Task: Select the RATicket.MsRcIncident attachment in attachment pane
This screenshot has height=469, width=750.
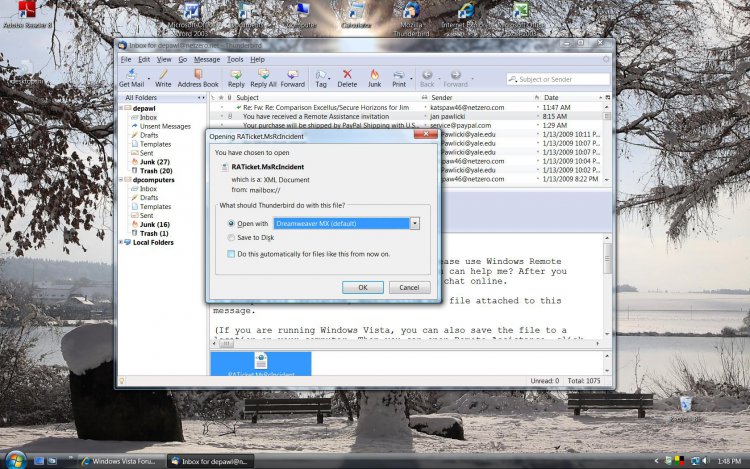Action: 261,364
